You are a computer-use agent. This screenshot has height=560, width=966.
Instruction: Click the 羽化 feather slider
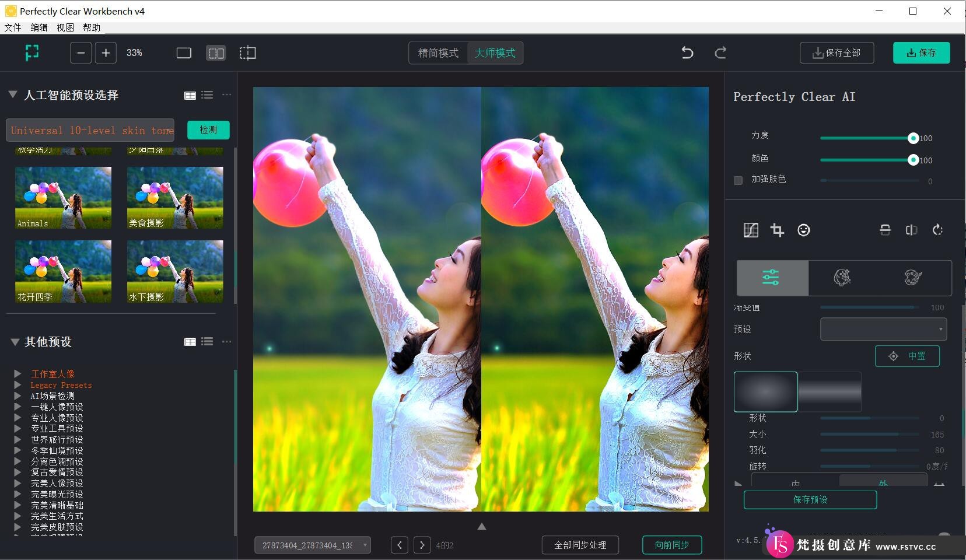click(x=870, y=450)
